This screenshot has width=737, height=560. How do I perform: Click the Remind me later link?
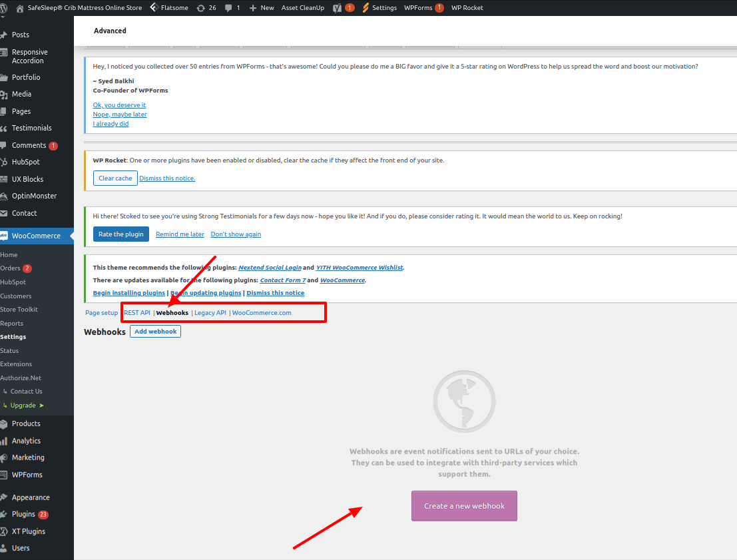(180, 234)
